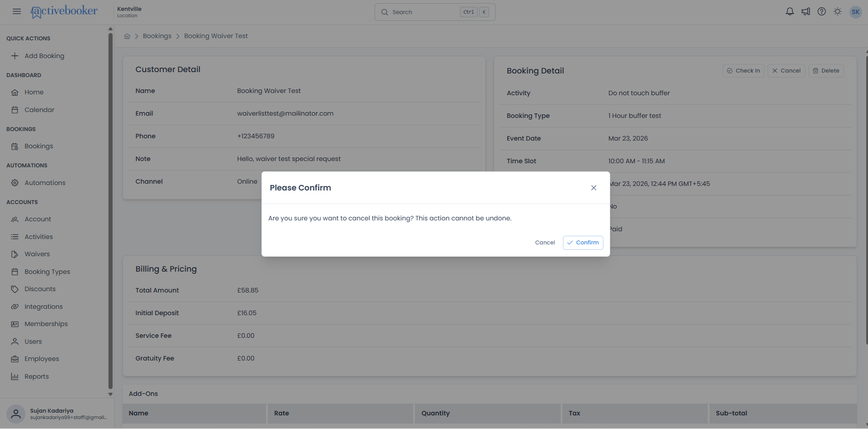Click the search magnifier icon
The height and width of the screenshot is (429, 868).
click(385, 12)
